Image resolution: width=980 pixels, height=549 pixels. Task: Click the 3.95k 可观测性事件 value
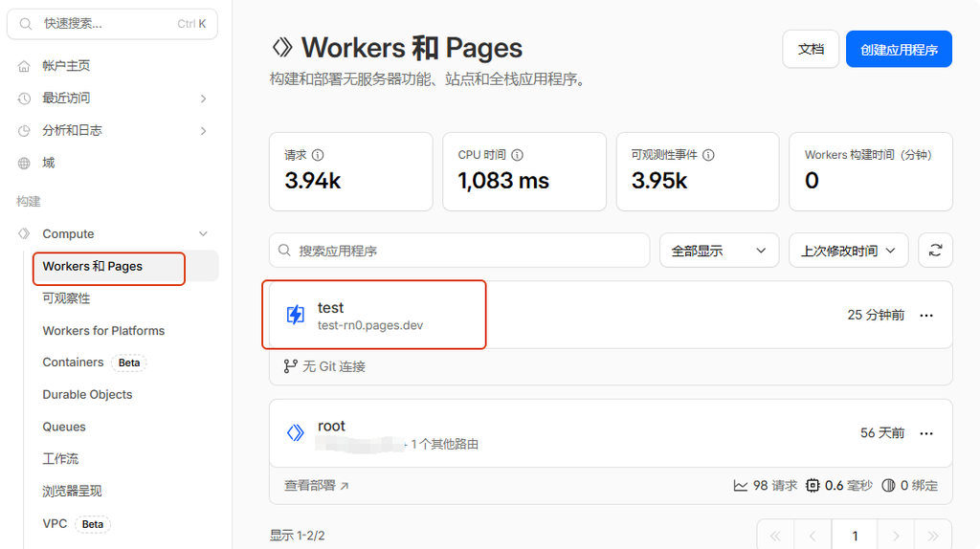[x=659, y=181]
